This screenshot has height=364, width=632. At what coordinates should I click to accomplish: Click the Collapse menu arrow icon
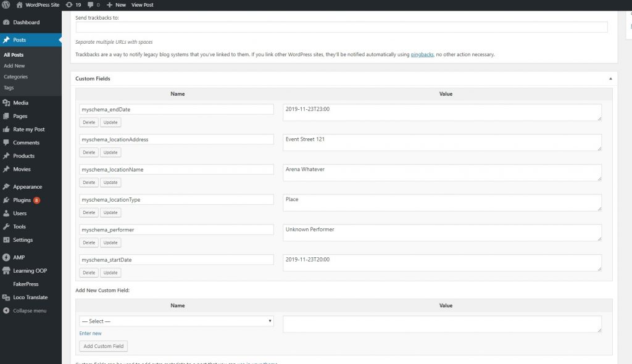click(x=6, y=311)
